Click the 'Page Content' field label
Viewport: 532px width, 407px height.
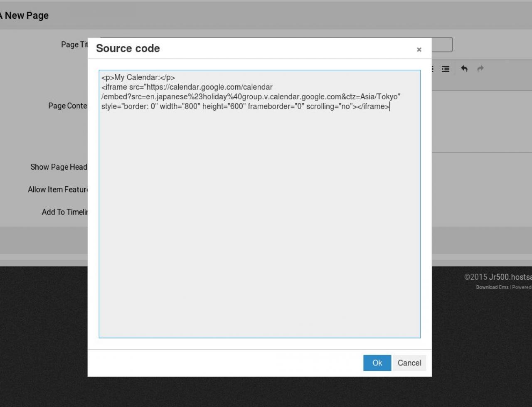coord(67,106)
